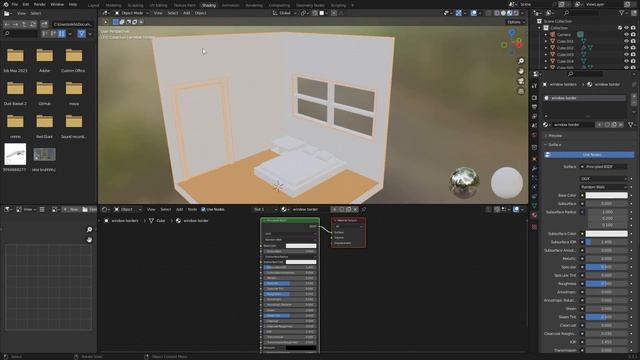Open the View Layer properties tab icon
The width and height of the screenshot is (640, 360).
(x=534, y=116)
